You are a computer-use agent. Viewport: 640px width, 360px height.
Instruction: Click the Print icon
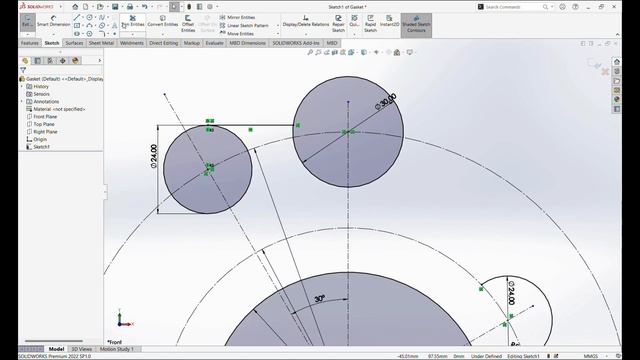(x=130, y=7)
